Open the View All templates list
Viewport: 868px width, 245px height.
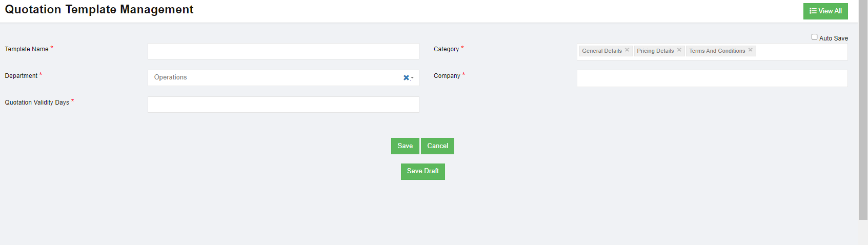[825, 11]
